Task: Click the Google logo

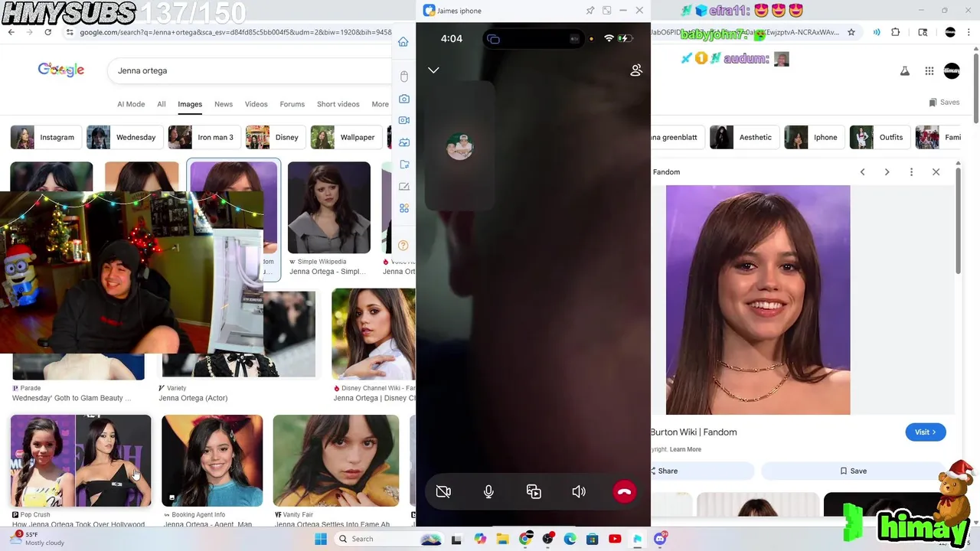Action: click(61, 70)
